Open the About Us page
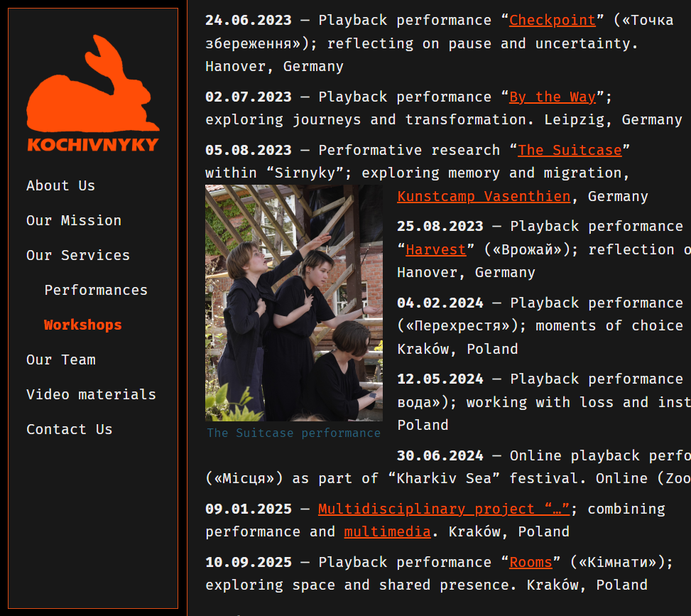691x616 pixels. pos(61,185)
